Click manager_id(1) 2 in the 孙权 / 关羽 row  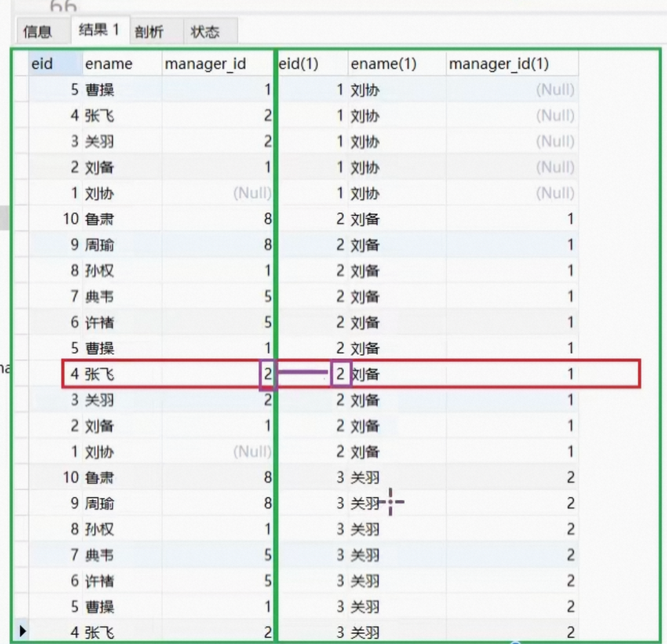coord(571,529)
